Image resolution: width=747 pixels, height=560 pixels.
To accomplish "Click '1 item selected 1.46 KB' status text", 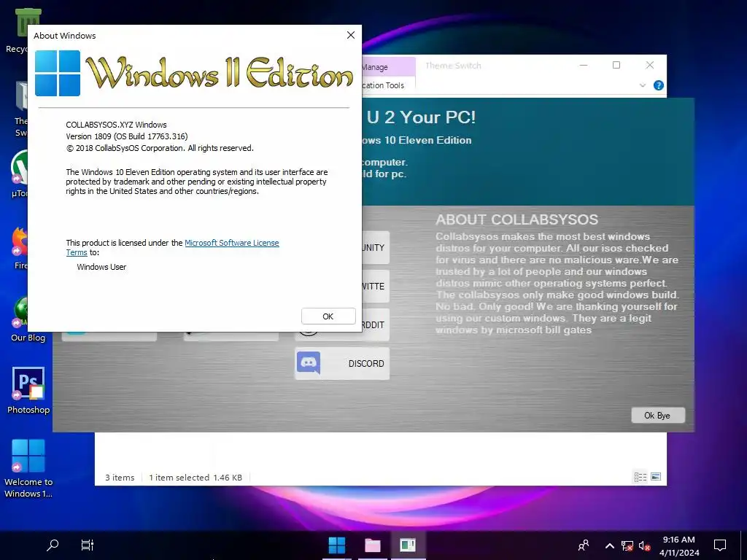I will (x=196, y=478).
